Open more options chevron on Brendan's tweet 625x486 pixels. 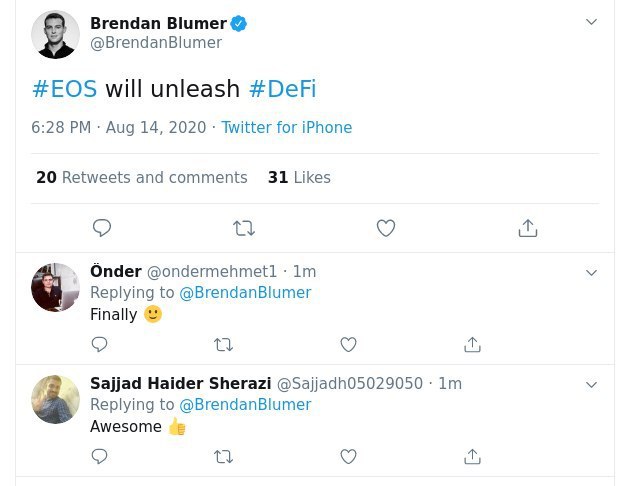tap(591, 22)
